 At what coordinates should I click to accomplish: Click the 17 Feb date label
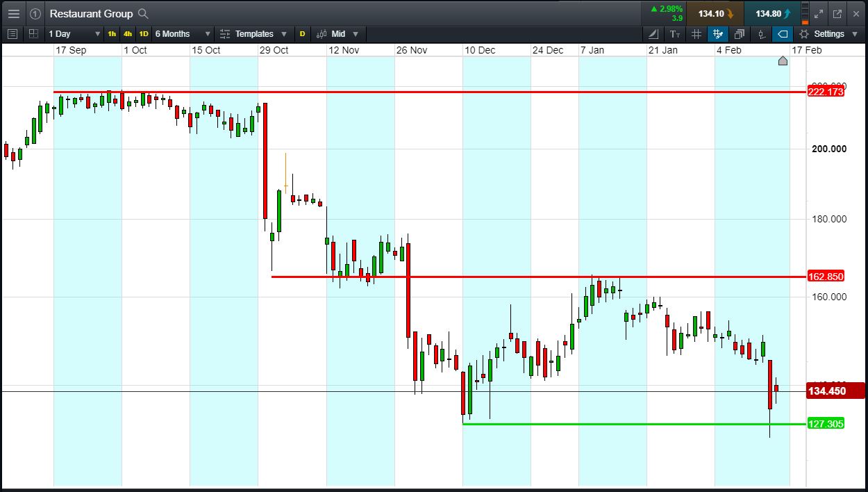coord(807,50)
